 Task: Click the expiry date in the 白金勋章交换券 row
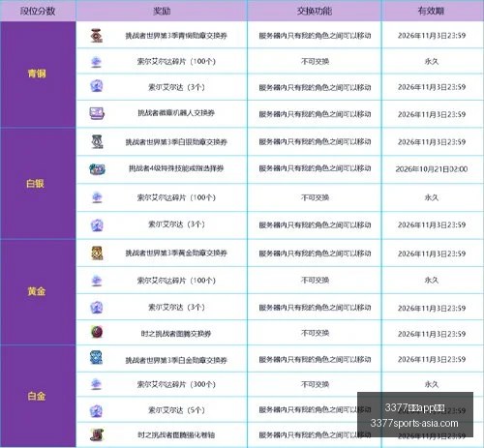432,359
